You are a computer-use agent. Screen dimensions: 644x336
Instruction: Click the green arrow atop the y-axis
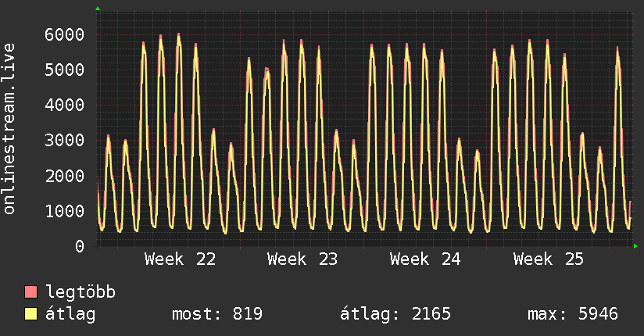[x=98, y=9]
